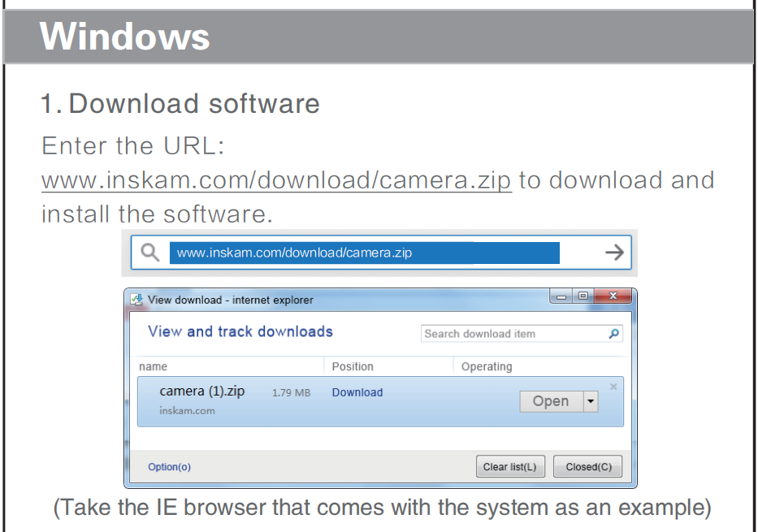Image resolution: width=758 pixels, height=532 pixels.
Task: Maximize the View download window
Action: pos(583,296)
